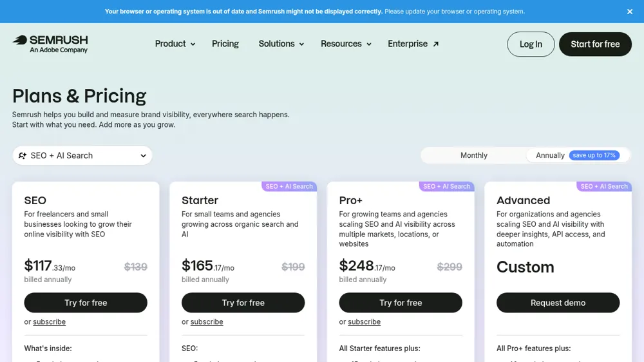Click the Product menu chevron arrow

(x=193, y=44)
